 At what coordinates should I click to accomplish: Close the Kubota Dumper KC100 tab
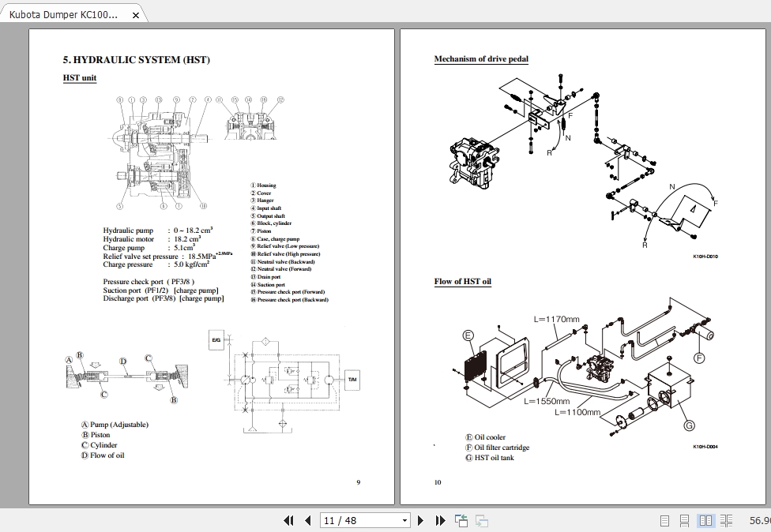[x=135, y=13]
